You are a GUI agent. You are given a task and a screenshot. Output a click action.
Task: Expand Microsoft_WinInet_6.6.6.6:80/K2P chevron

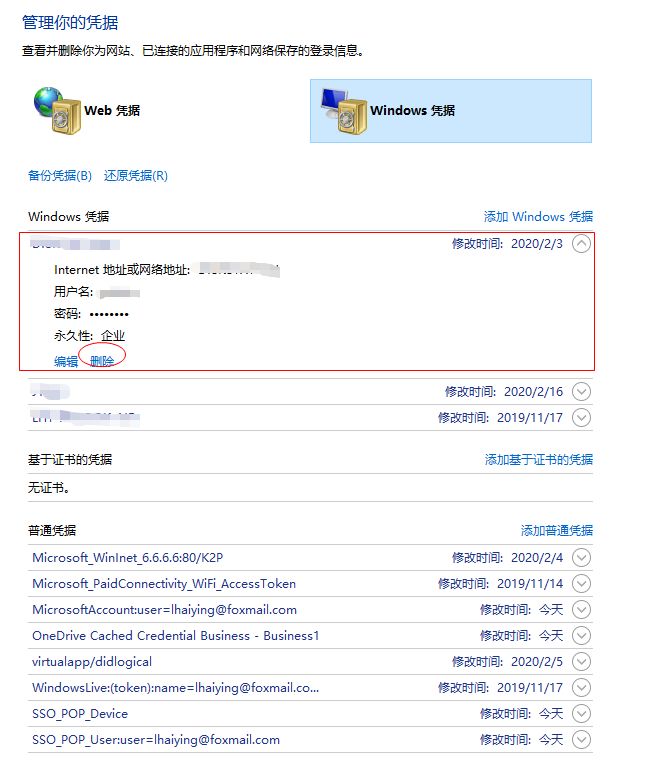(581, 558)
